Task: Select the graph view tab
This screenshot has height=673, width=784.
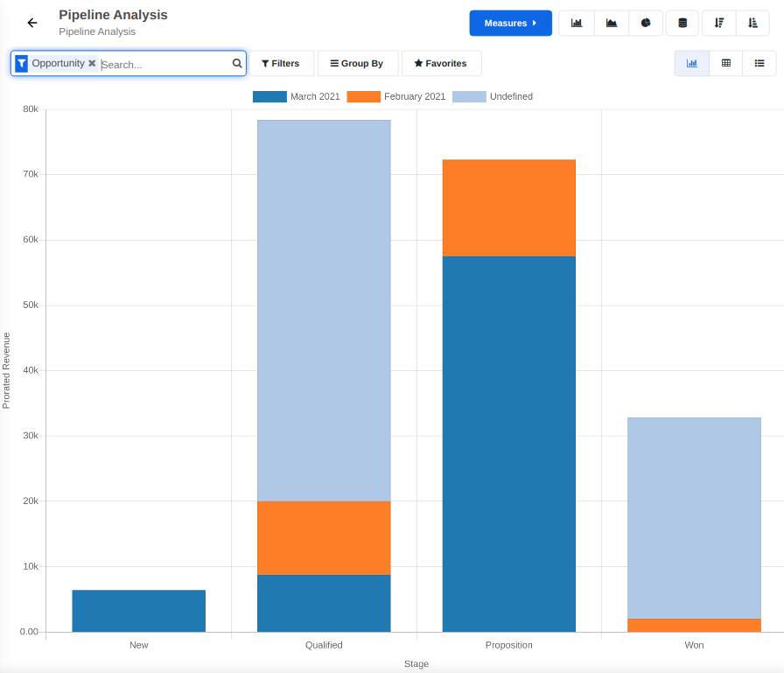Action: click(x=691, y=63)
